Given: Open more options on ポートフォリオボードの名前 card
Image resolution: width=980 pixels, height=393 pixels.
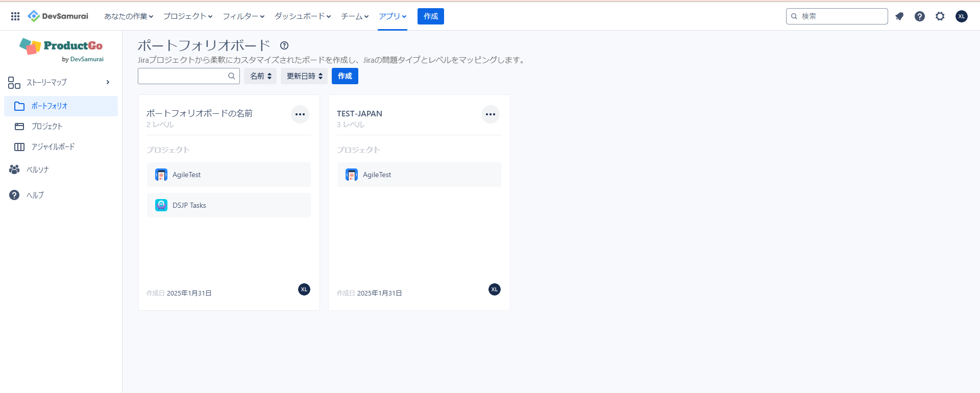Looking at the screenshot, I should tap(300, 114).
